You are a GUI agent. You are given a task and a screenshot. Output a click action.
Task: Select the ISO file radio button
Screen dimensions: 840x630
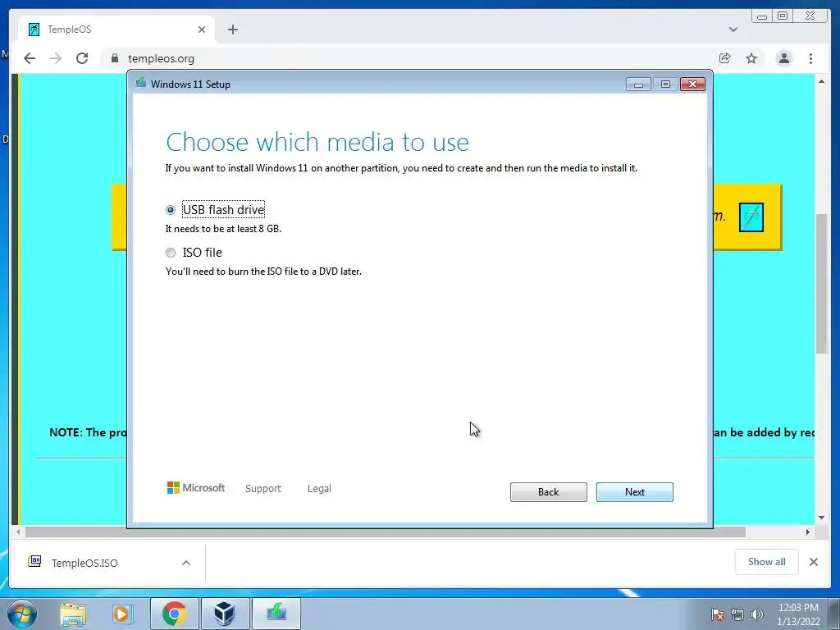point(171,253)
